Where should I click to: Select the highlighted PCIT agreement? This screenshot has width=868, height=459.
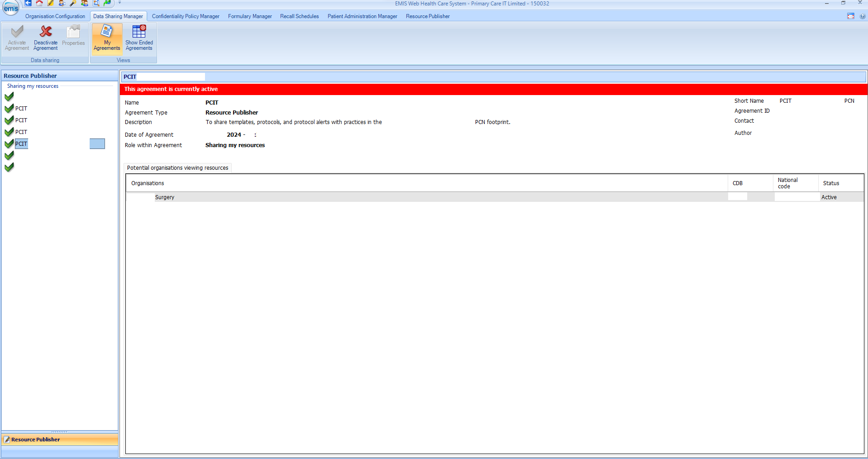(x=21, y=144)
